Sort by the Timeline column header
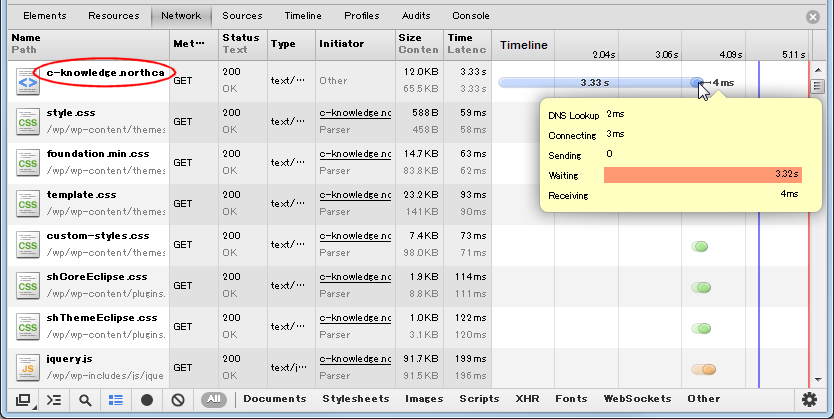Viewport: 834px width, 419px height. click(524, 45)
